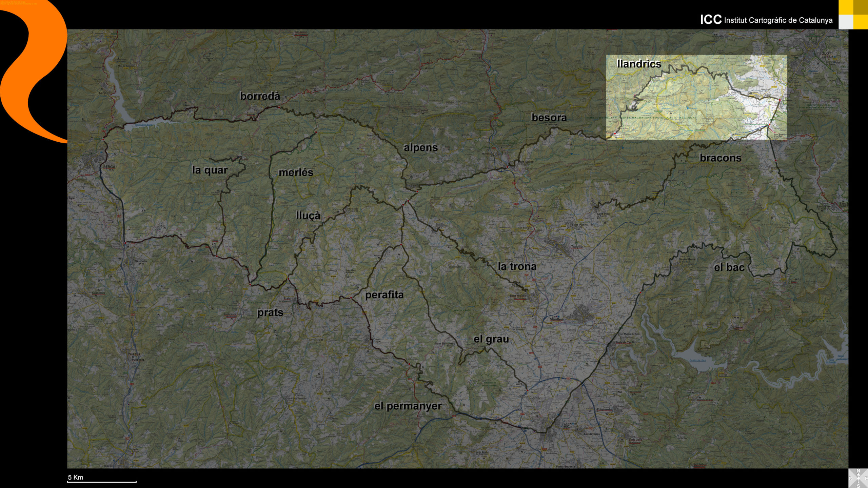This screenshot has width=868, height=488.
Task: Open the perafita route section
Action: pos(384,295)
